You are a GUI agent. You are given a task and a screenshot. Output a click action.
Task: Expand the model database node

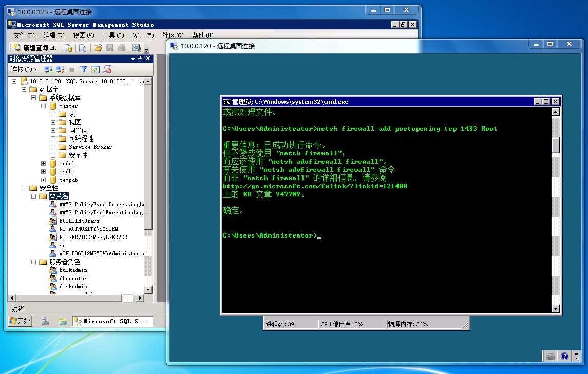click(43, 163)
